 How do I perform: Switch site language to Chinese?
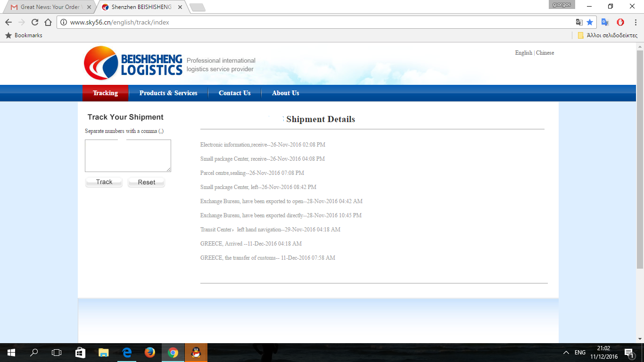(x=545, y=53)
